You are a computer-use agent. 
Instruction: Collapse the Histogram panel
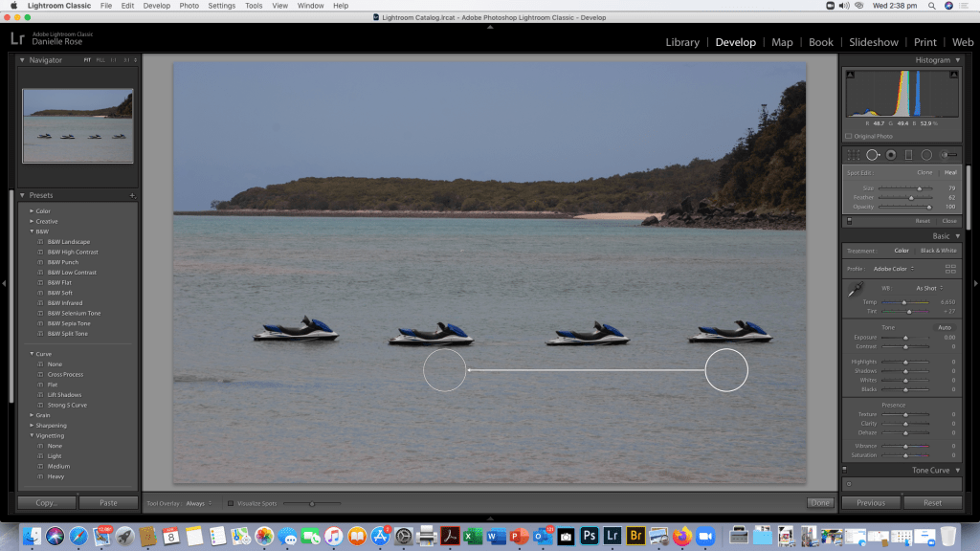pos(957,60)
